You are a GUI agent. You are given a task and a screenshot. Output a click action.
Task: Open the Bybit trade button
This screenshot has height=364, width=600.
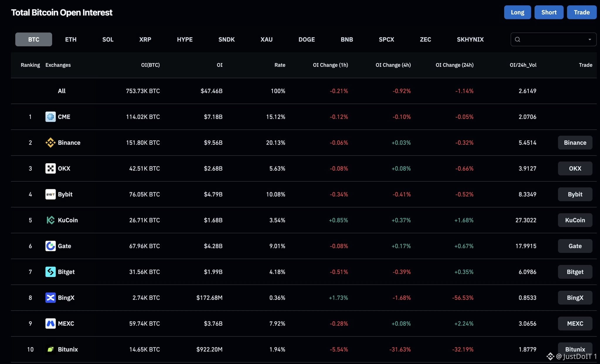pos(575,194)
